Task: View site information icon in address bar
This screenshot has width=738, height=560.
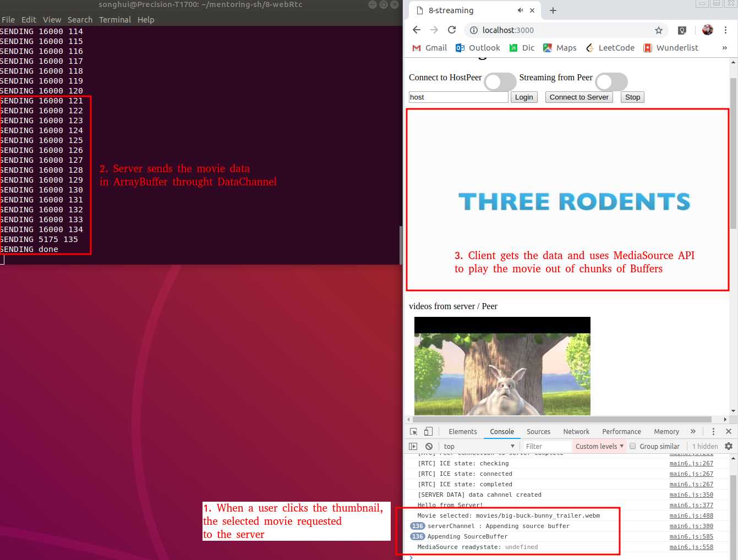Action: point(473,30)
